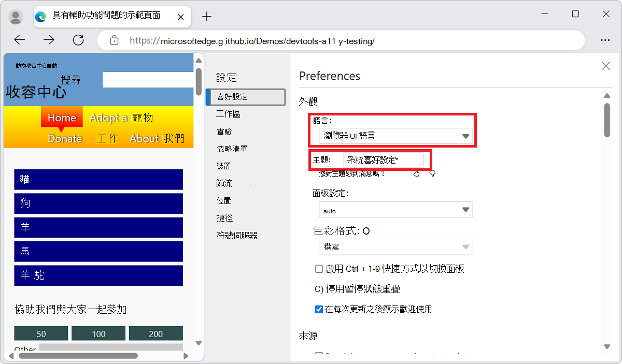Uncheck 在每次更新之後顯示歡迎使用
This screenshot has width=622, height=364.
[x=318, y=309]
